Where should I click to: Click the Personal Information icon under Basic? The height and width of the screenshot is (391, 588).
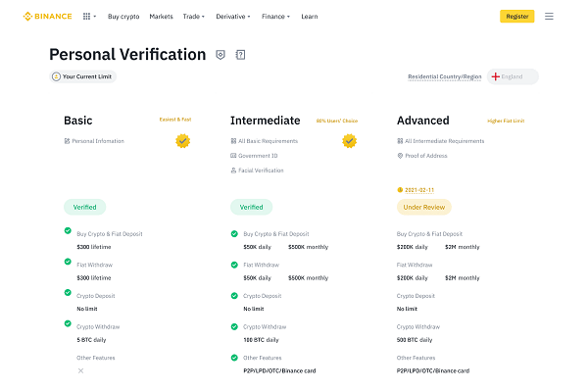67,141
